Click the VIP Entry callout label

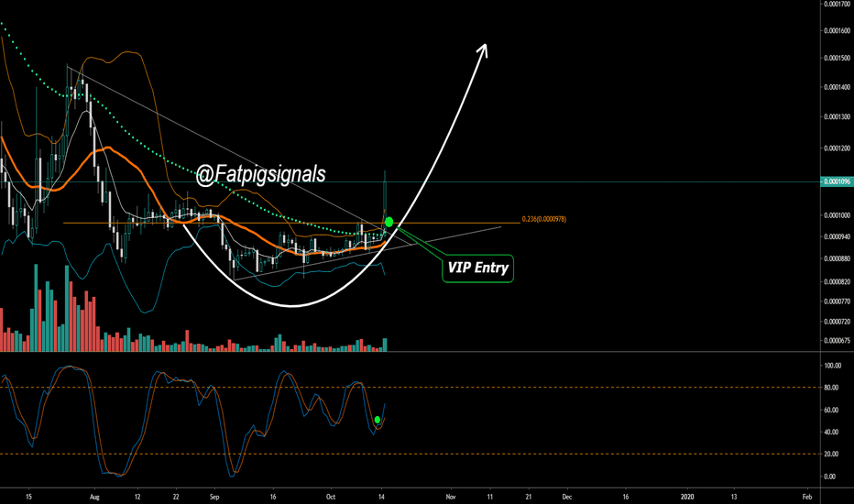[477, 268]
